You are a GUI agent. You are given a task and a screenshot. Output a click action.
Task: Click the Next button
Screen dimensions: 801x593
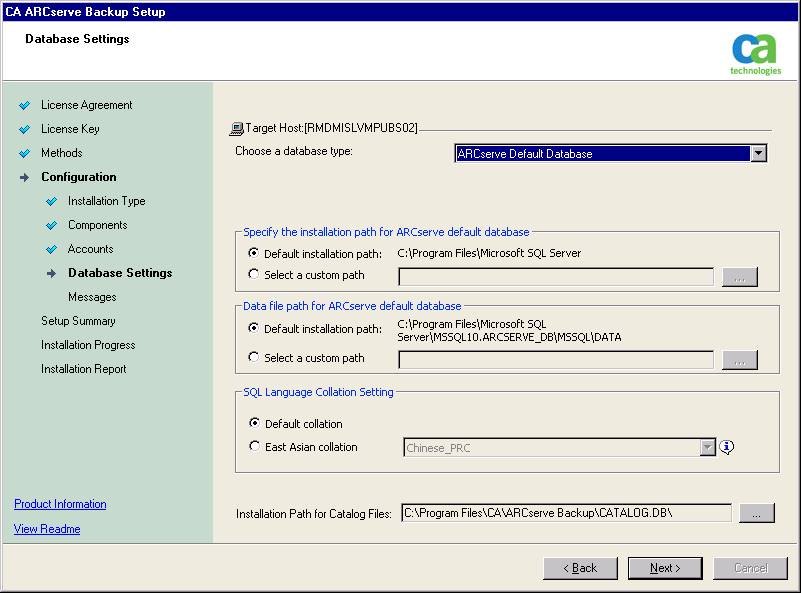[x=665, y=568]
